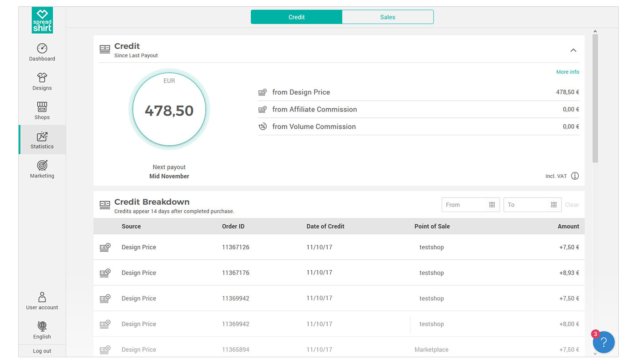Click the Incl. VAT info icon
The width and height of the screenshot is (637, 364).
pos(575,176)
